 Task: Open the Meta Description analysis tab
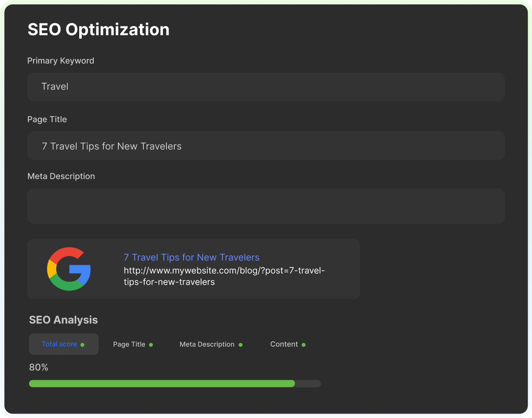point(207,345)
